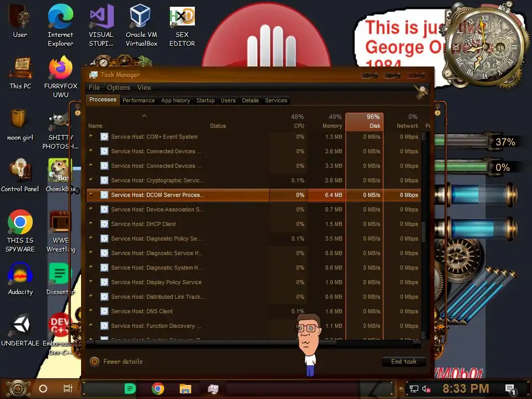Open VISUAL STUPI... desktop shortcut
The width and height of the screenshot is (532, 399).
[101, 25]
